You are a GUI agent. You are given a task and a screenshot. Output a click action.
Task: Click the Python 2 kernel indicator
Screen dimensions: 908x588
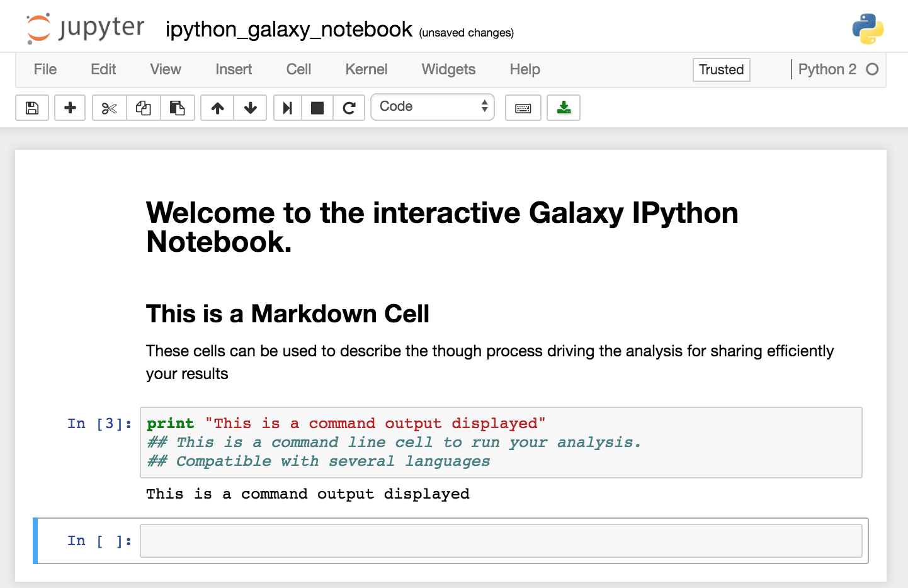point(827,69)
